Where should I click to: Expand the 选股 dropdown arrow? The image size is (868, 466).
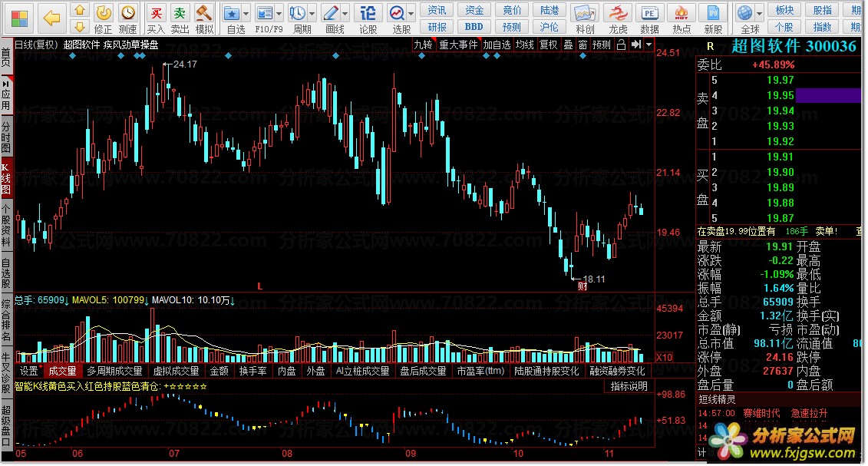411,13
